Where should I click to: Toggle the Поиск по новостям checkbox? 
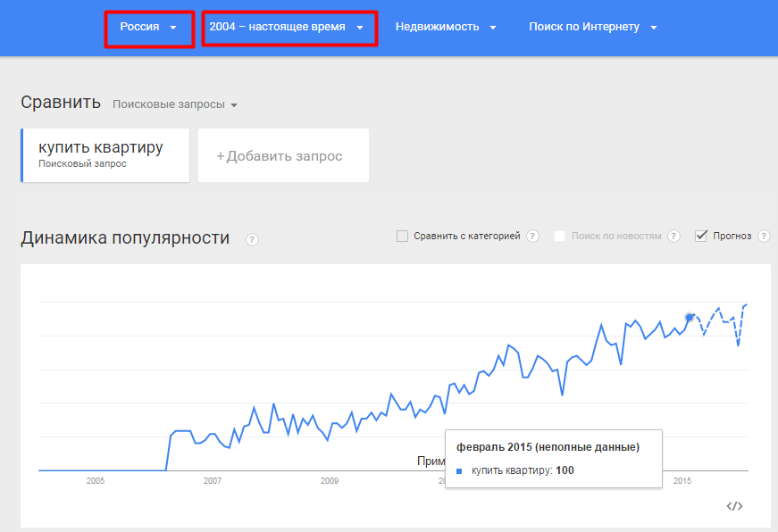tap(560, 236)
